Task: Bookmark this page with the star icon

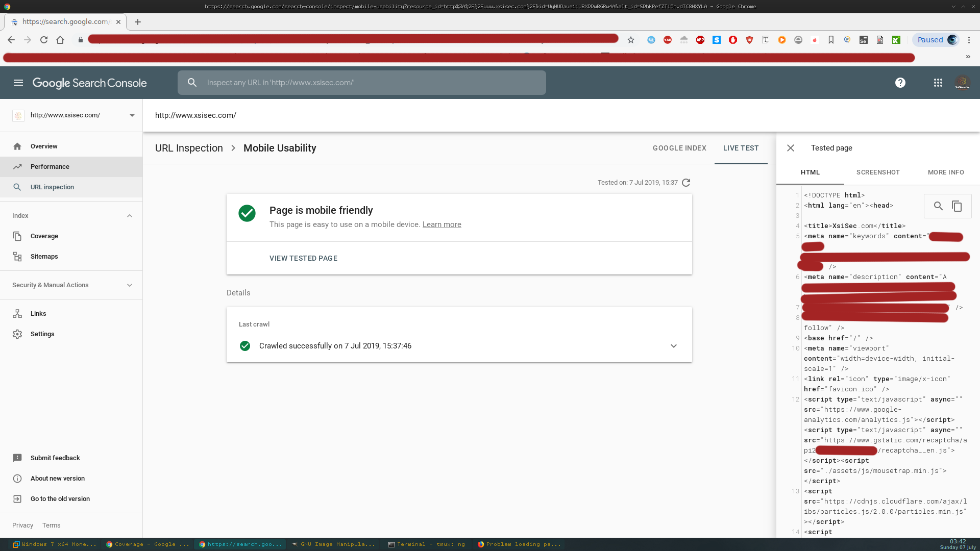Action: pyautogui.click(x=631, y=40)
